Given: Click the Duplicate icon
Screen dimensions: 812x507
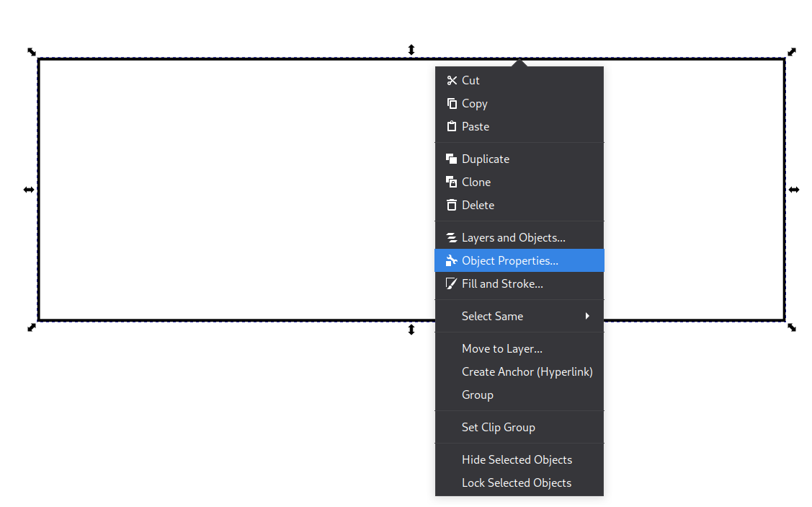Looking at the screenshot, I should [x=452, y=159].
